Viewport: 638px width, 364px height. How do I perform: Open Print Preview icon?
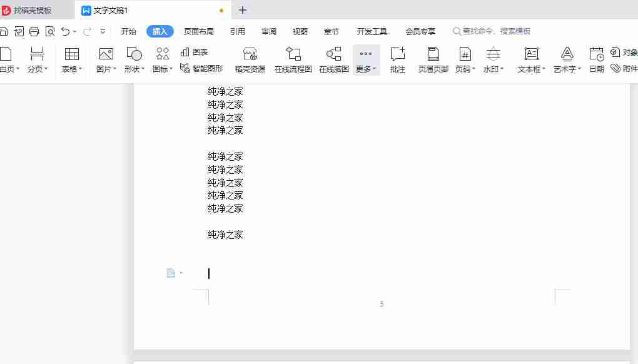click(49, 31)
